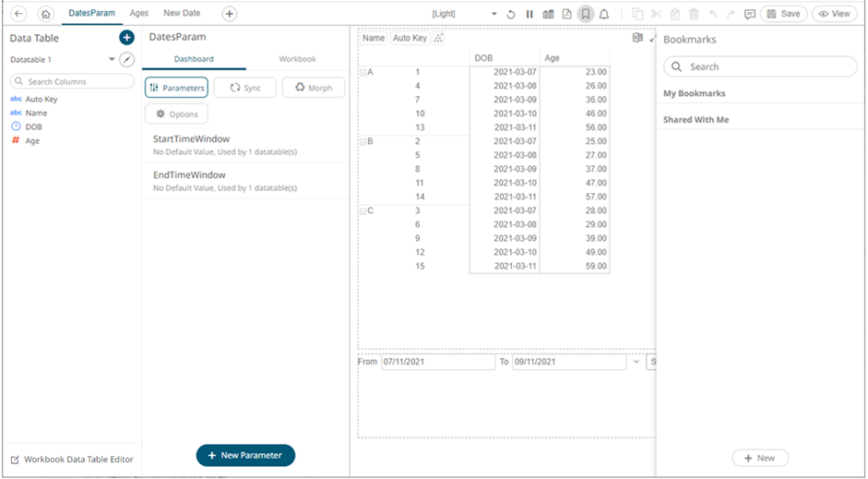Click the refresh data icon in toolbar
The width and height of the screenshot is (868, 479).
coord(511,14)
